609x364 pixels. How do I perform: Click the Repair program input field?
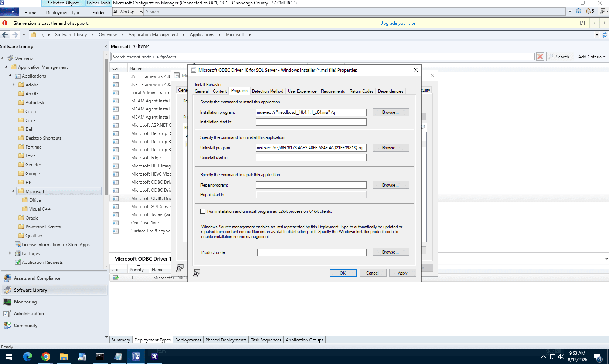point(311,185)
